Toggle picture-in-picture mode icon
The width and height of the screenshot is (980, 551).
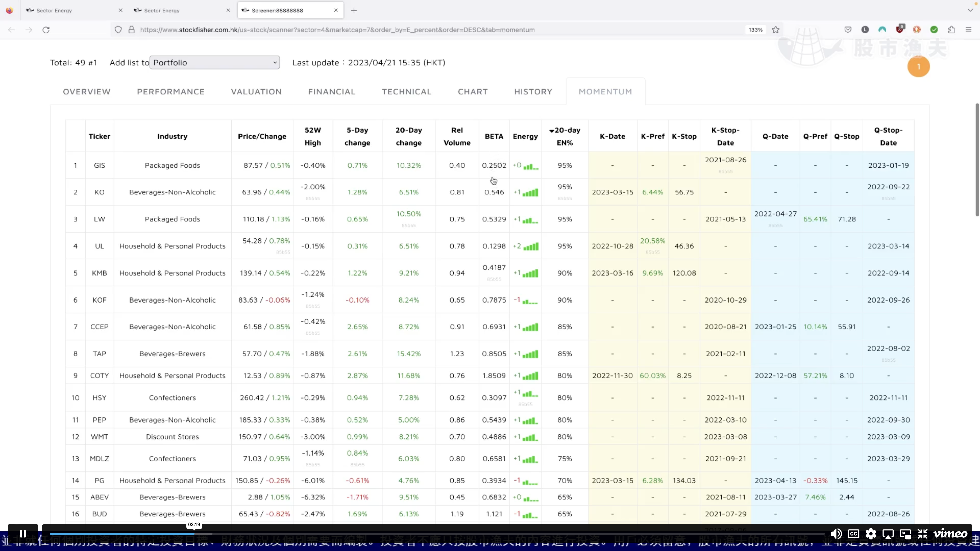click(905, 534)
